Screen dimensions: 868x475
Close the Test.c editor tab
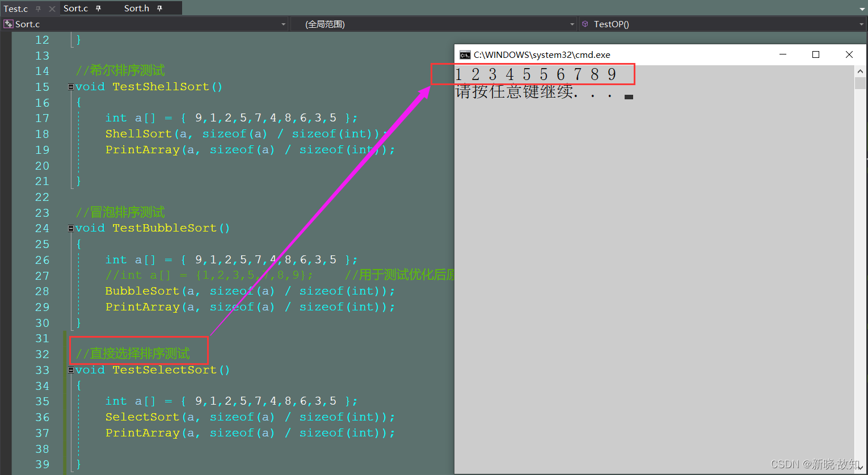tap(52, 9)
